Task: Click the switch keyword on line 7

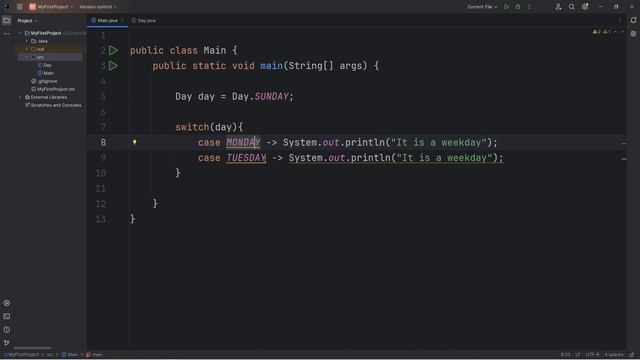Action: 192,127
